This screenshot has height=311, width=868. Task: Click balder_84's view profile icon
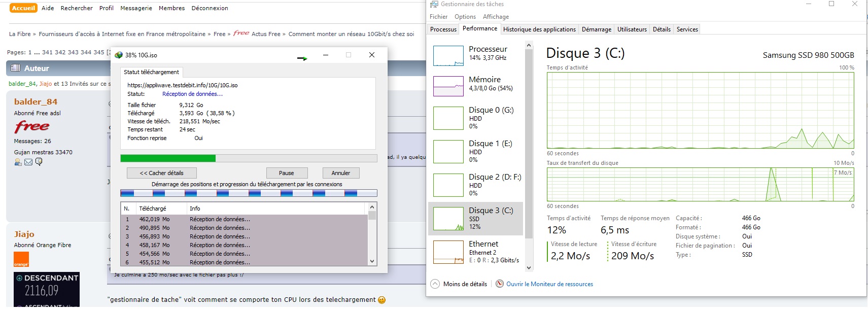pyautogui.click(x=18, y=162)
